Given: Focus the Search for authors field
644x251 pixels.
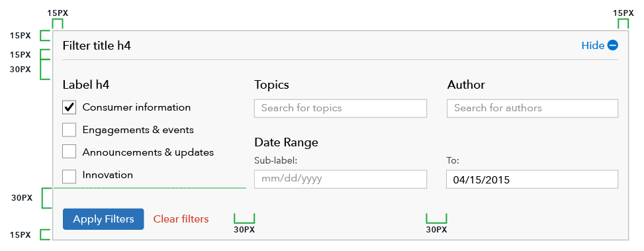Looking at the screenshot, I should (x=532, y=109).
